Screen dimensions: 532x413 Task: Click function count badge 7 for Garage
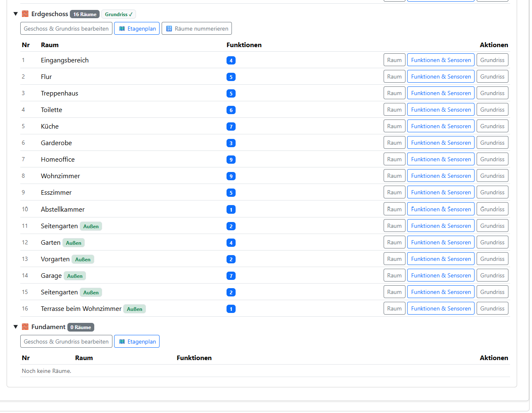[x=231, y=276]
